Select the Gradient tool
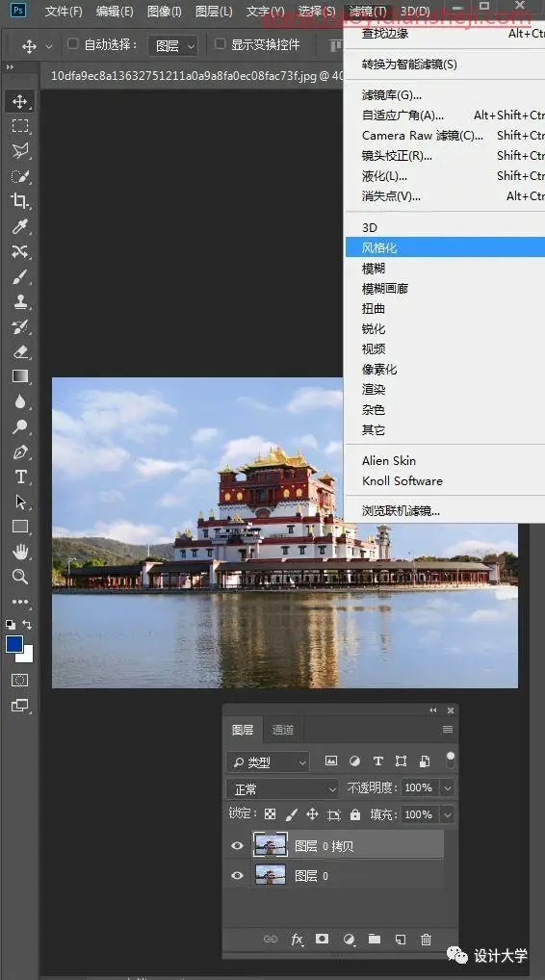Viewport: 545px width, 980px height. click(x=20, y=376)
